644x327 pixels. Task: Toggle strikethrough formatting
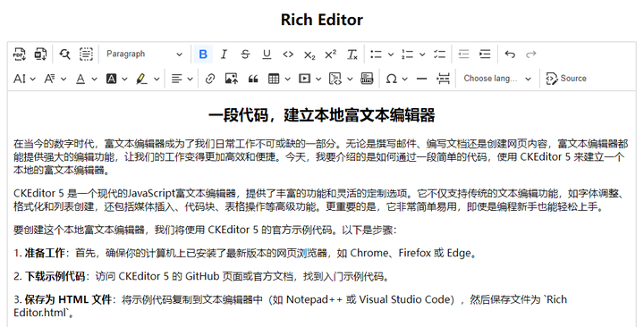(x=245, y=54)
